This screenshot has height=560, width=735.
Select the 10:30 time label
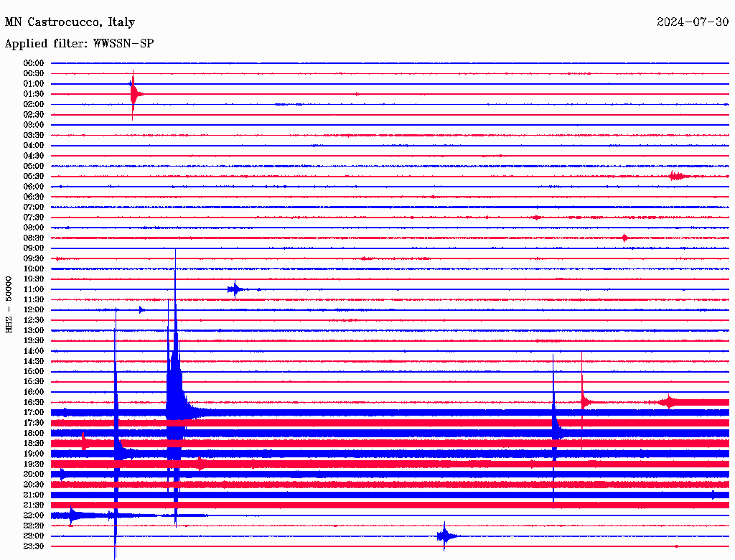pos(33,279)
